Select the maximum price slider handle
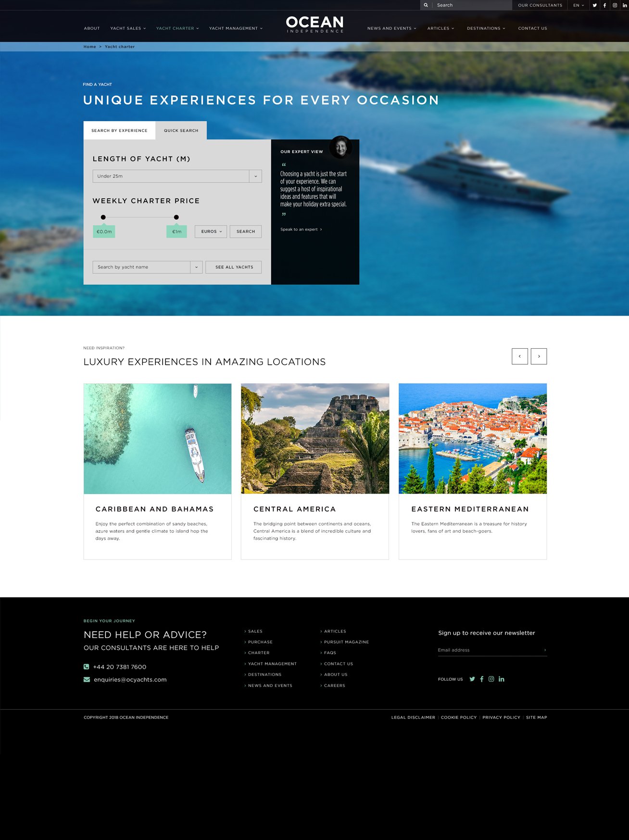The width and height of the screenshot is (629, 840). point(176,217)
